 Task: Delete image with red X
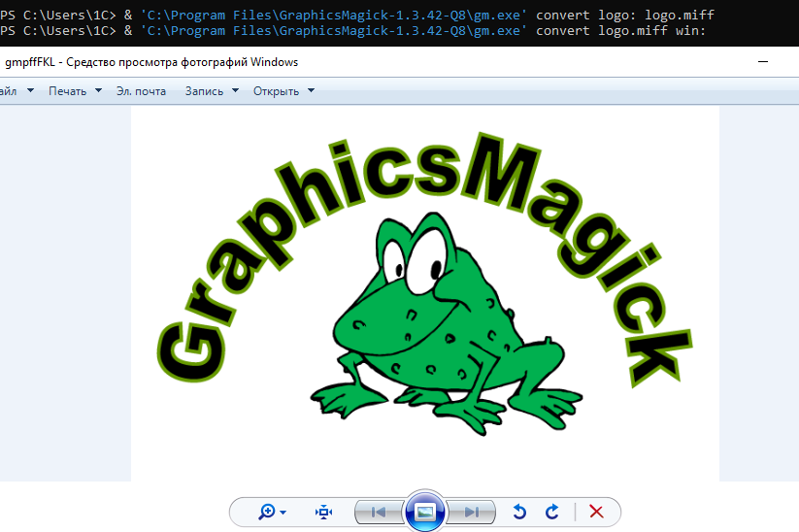tap(596, 511)
